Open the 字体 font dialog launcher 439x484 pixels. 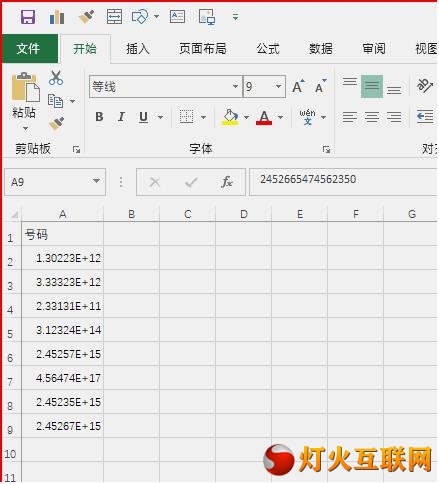click(x=326, y=150)
